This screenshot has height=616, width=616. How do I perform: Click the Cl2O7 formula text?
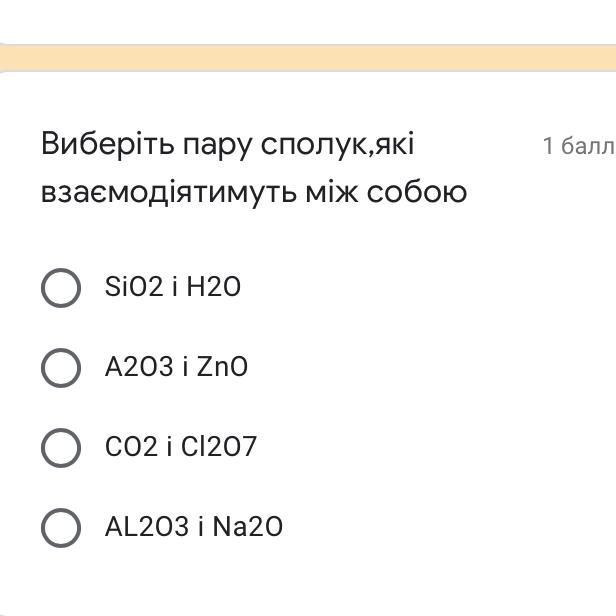(218, 447)
